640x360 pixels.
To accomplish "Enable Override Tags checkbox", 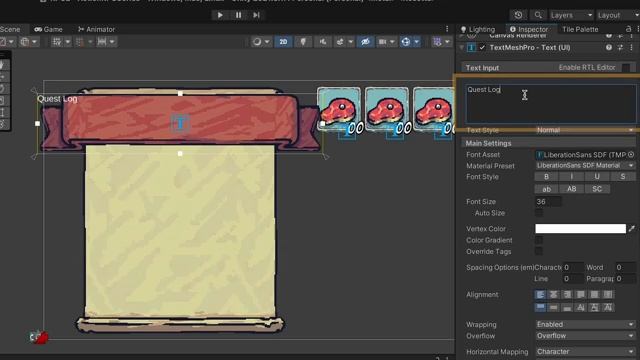I will click(539, 251).
